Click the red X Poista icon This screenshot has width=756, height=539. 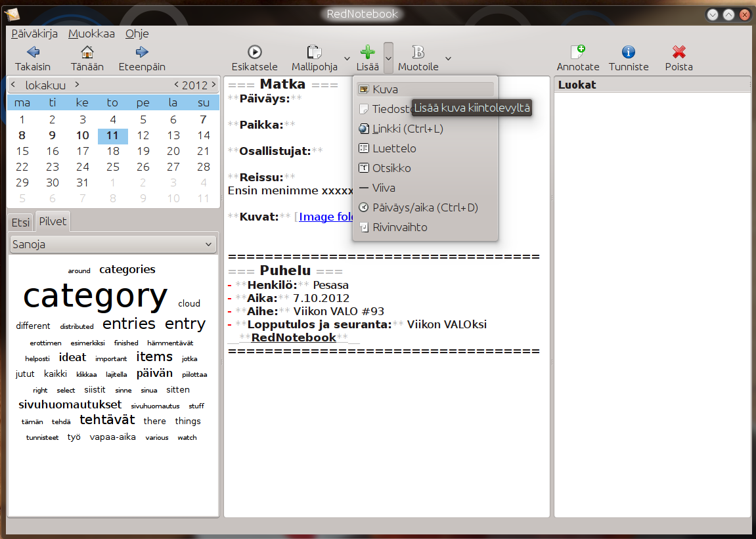point(679,52)
